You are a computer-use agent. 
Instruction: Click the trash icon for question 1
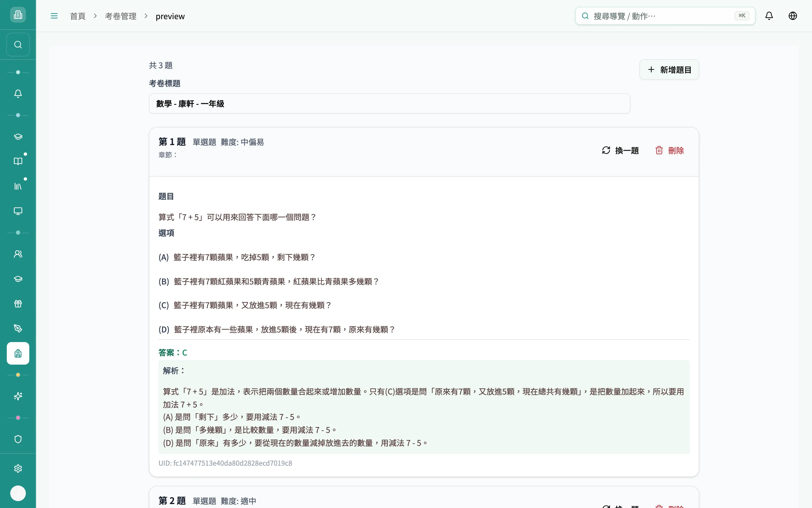[x=659, y=150]
